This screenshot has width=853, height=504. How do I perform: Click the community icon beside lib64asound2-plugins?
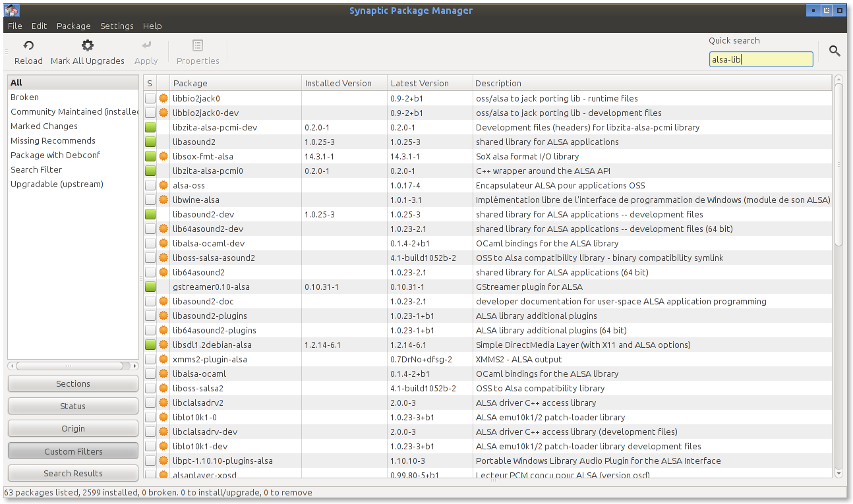point(163,330)
